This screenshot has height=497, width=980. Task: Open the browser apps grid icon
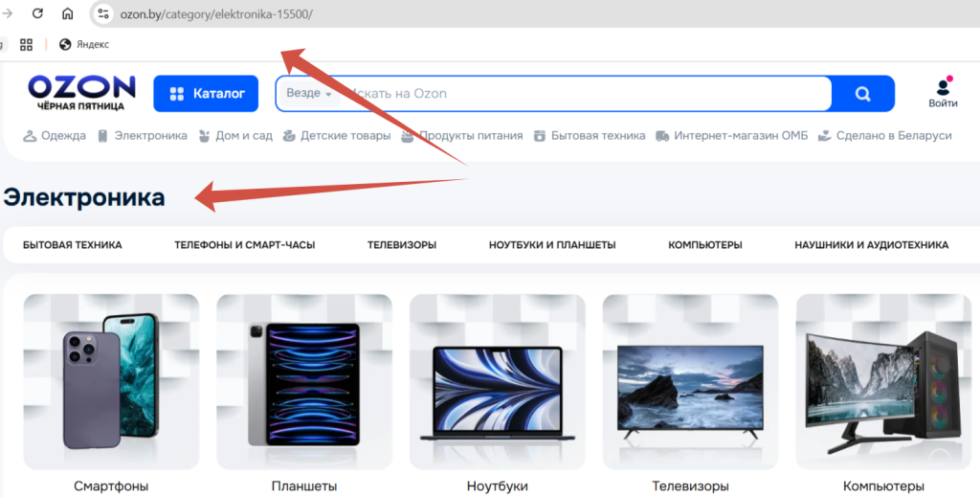click(x=26, y=44)
